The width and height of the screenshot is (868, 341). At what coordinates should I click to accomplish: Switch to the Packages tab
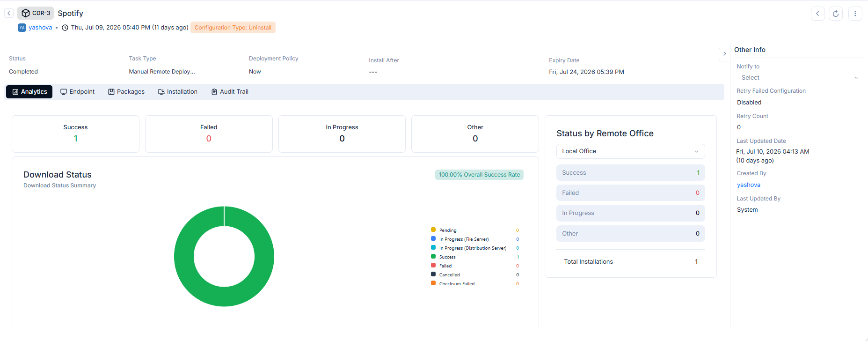tap(126, 92)
